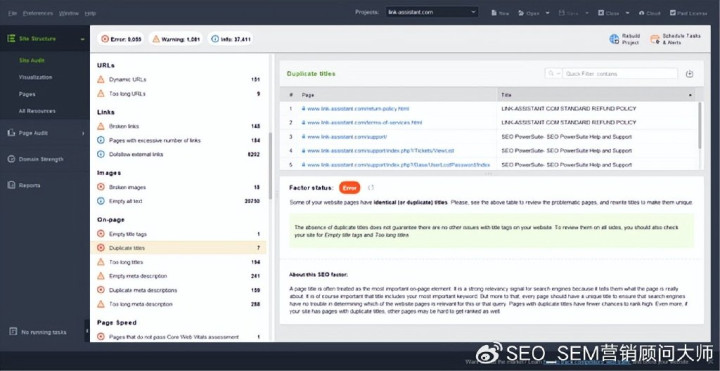Click the refresh icon beside factor status

coord(371,187)
